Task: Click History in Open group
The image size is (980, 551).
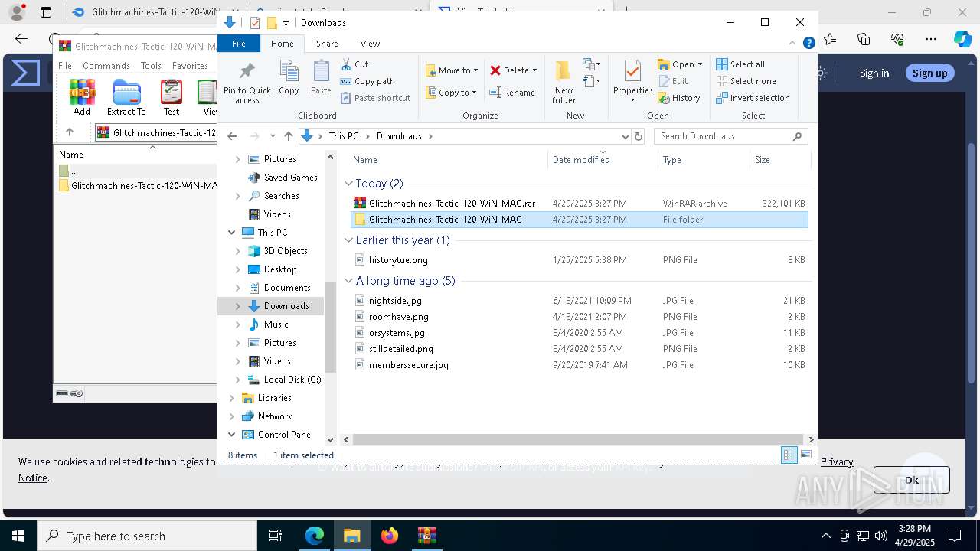Action: (679, 98)
